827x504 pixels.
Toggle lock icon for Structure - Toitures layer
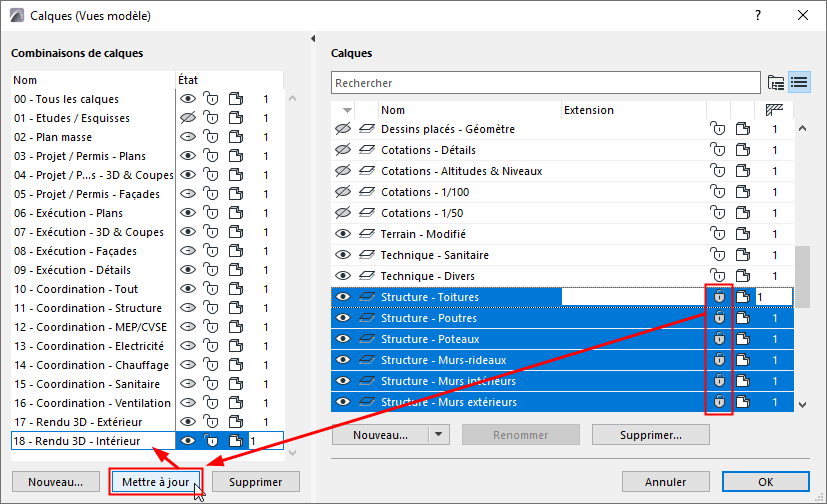719,297
